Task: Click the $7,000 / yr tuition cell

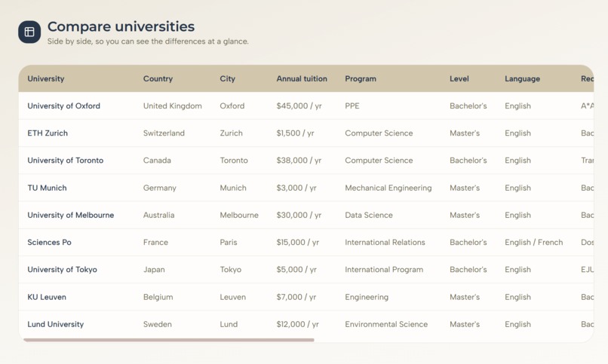Action: (x=296, y=297)
